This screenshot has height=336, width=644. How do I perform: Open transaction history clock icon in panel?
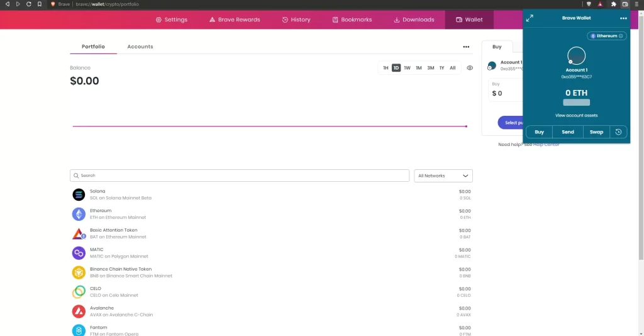[x=619, y=132]
